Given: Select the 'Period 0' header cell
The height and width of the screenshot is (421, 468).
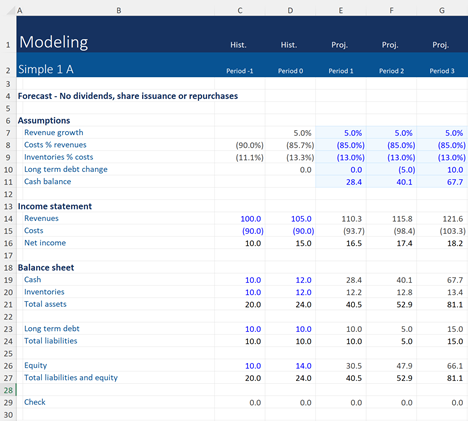Looking at the screenshot, I should pyautogui.click(x=290, y=71).
